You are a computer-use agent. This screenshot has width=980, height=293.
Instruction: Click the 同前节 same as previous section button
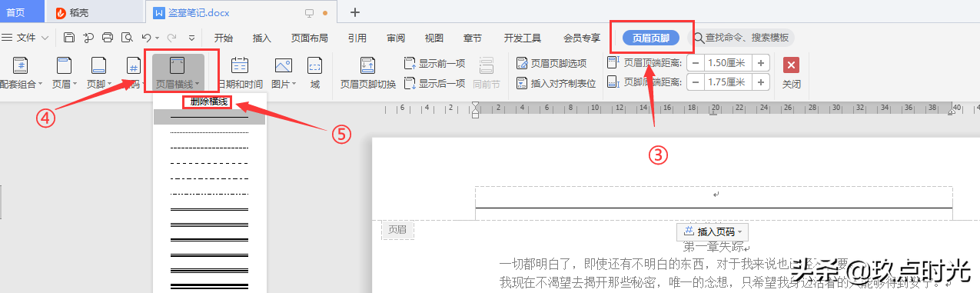[487, 73]
